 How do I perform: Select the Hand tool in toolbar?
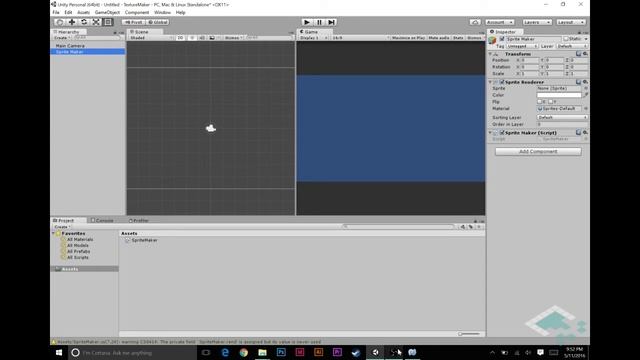pyautogui.click(x=60, y=22)
